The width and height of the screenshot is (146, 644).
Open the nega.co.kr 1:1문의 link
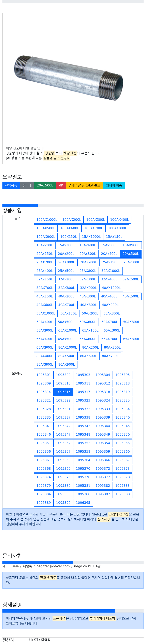(x=88, y=566)
